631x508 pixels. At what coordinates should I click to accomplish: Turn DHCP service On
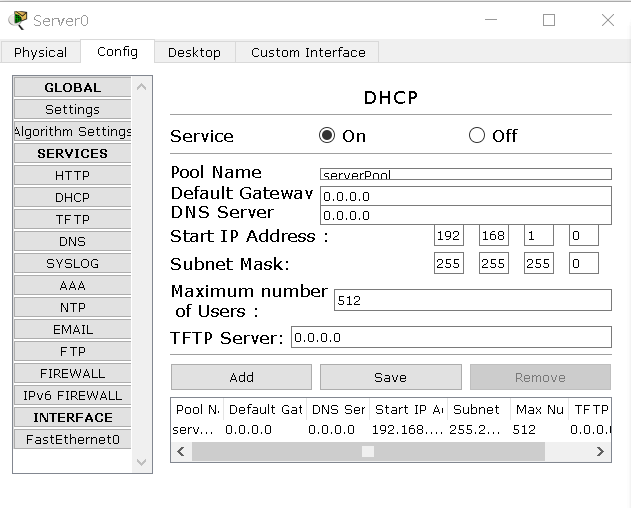click(327, 136)
